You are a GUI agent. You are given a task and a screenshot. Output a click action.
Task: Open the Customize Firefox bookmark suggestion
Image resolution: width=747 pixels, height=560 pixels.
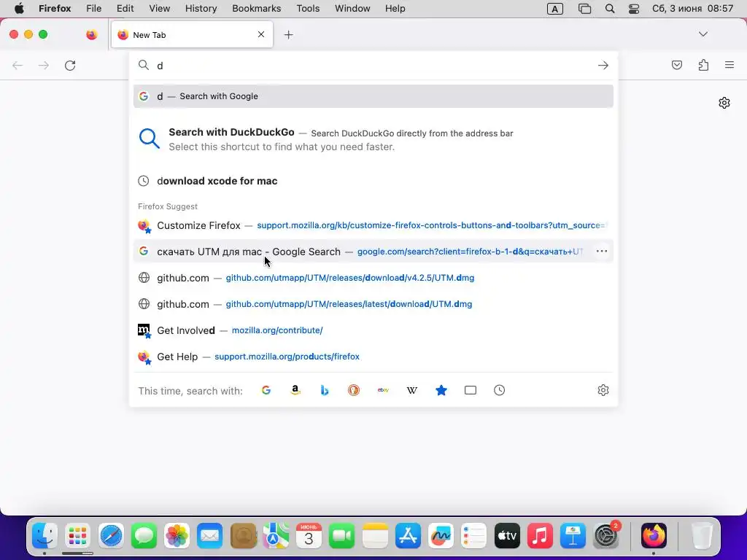pos(373,225)
